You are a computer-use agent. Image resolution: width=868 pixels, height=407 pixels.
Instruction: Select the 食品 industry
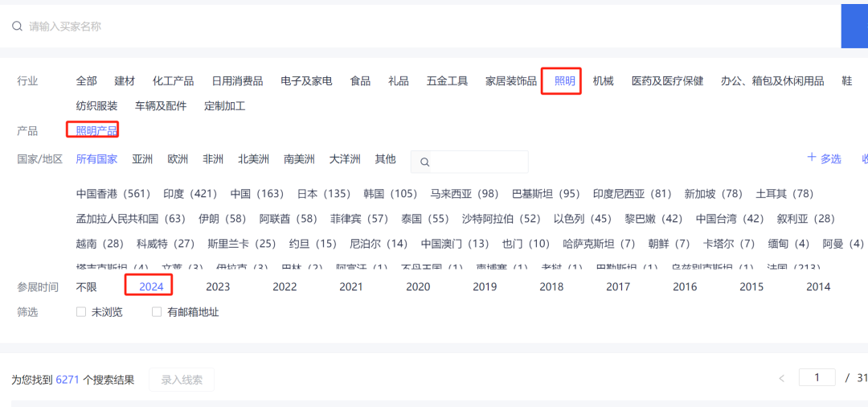click(360, 81)
